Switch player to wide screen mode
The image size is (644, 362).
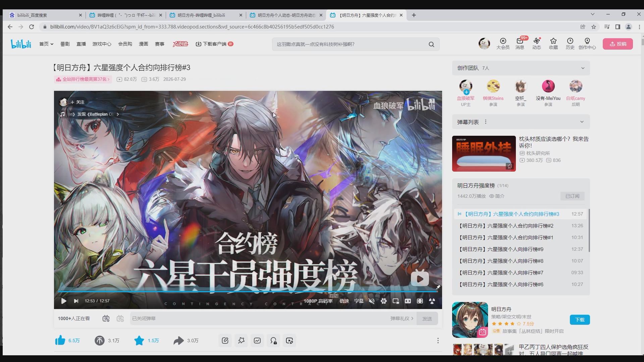[x=408, y=301]
